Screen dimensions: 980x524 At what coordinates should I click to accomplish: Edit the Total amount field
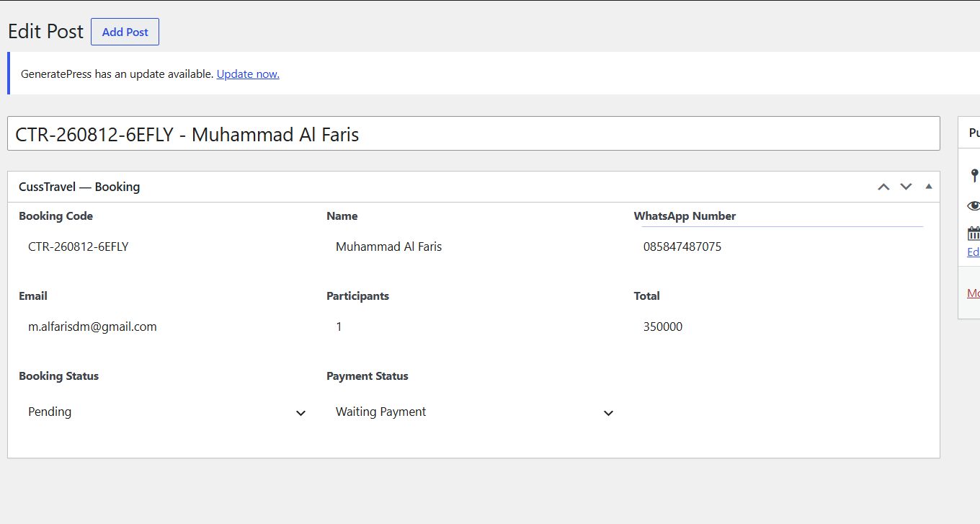point(779,327)
